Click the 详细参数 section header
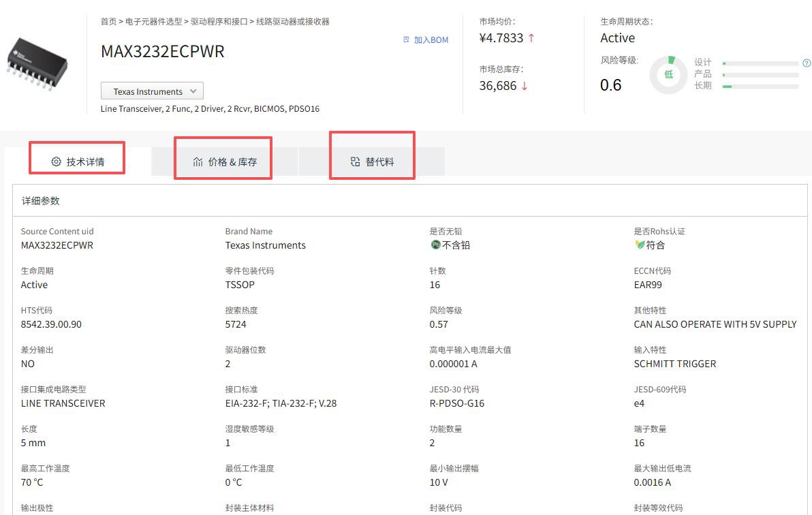 40,200
